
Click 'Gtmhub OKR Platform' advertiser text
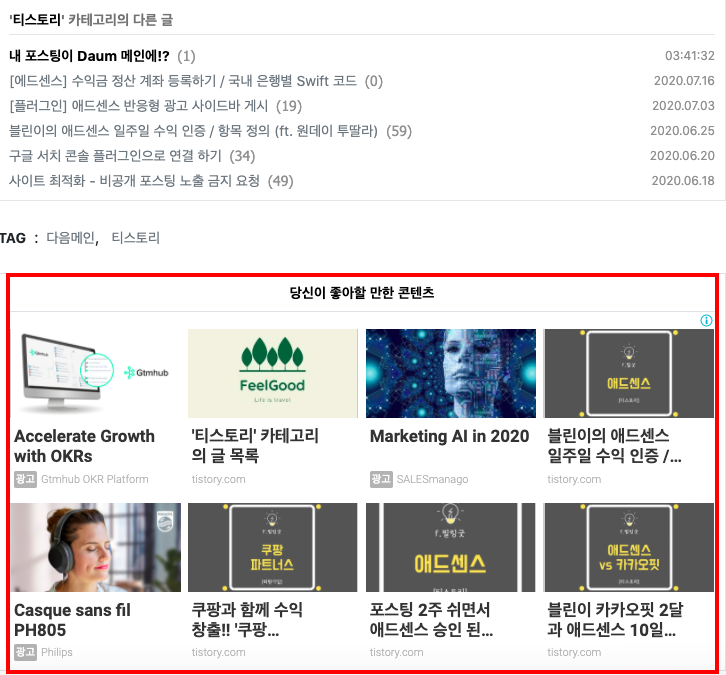pyautogui.click(x=95, y=479)
